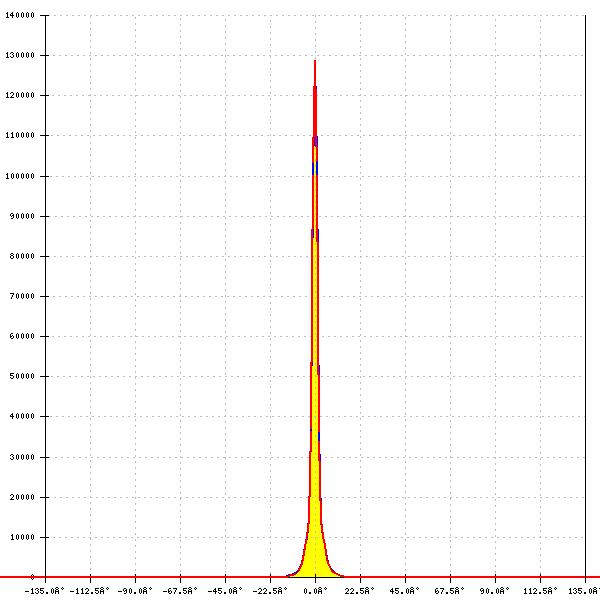
Task: Click the 140000 y-axis label
Action: pyautogui.click(x=20, y=15)
